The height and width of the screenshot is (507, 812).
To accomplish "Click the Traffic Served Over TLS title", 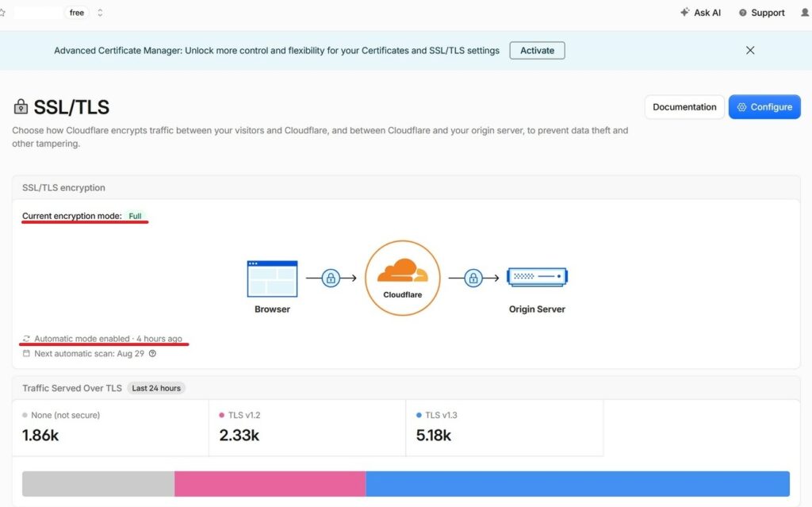I will click(72, 388).
